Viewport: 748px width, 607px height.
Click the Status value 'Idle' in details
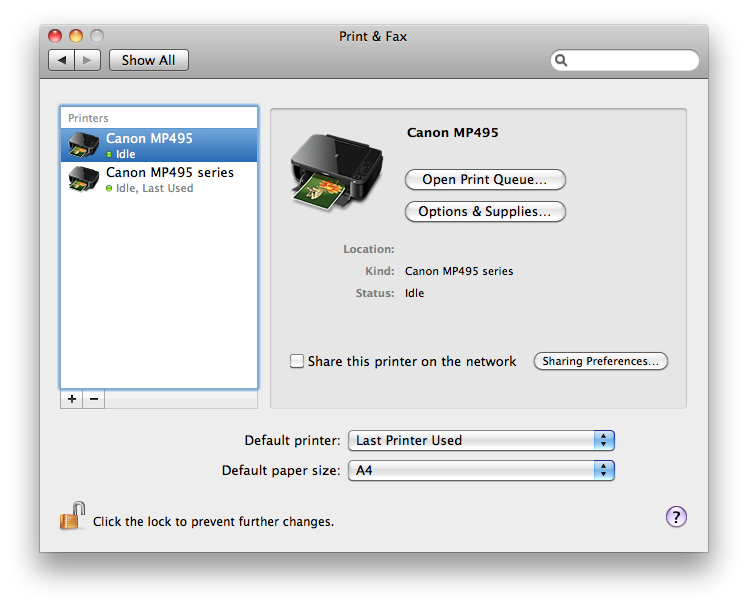click(415, 293)
